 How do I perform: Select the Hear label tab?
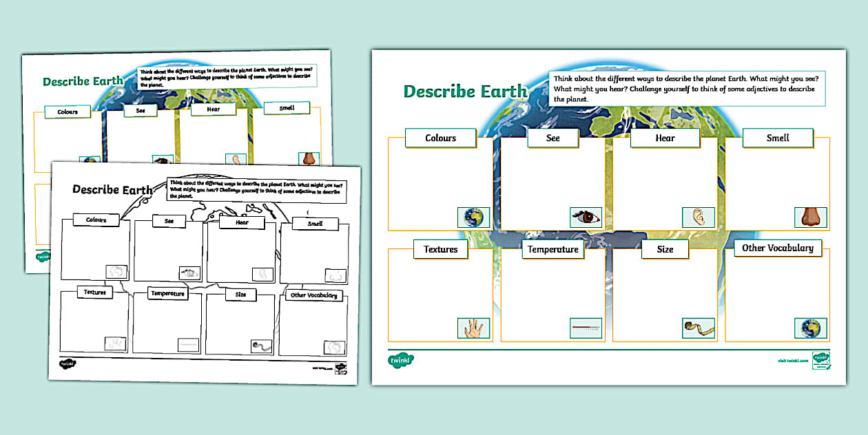coord(665,138)
